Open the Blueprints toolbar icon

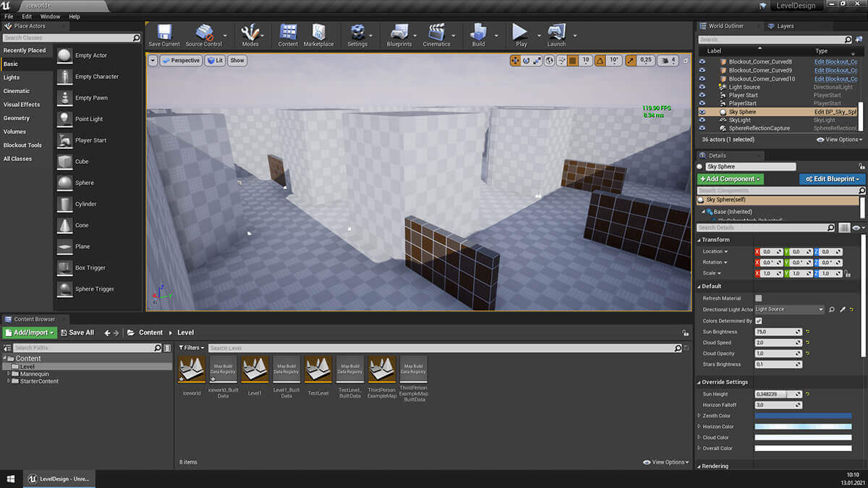[399, 33]
